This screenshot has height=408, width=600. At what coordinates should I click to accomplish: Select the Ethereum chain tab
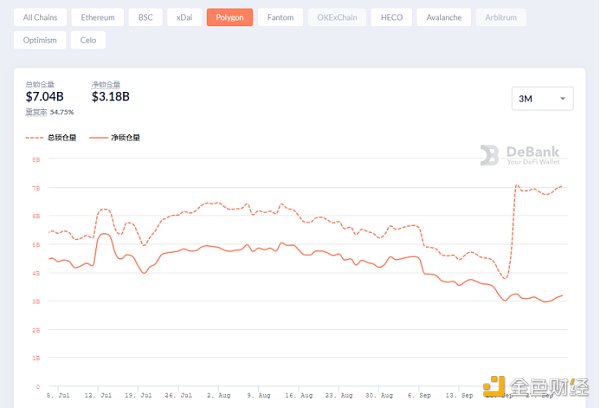[97, 17]
